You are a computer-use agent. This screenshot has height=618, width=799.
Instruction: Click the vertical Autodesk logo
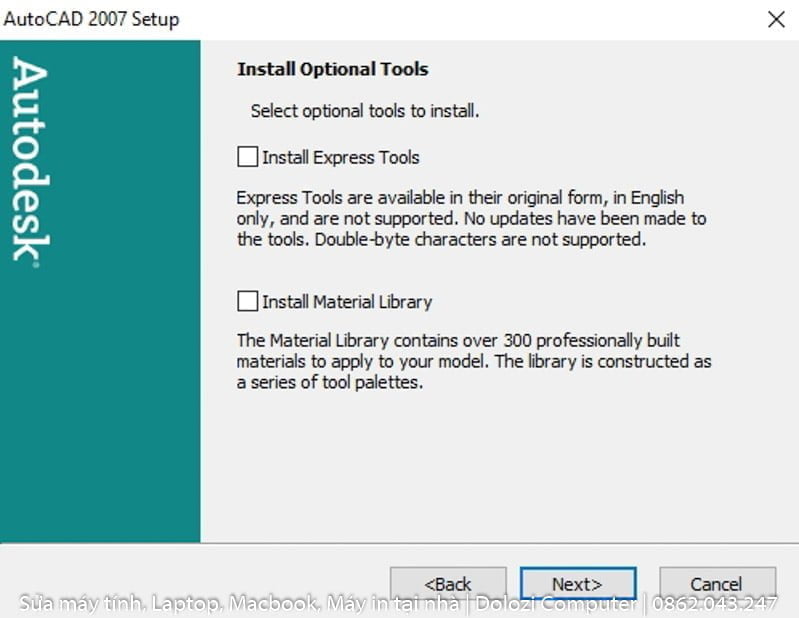point(30,155)
